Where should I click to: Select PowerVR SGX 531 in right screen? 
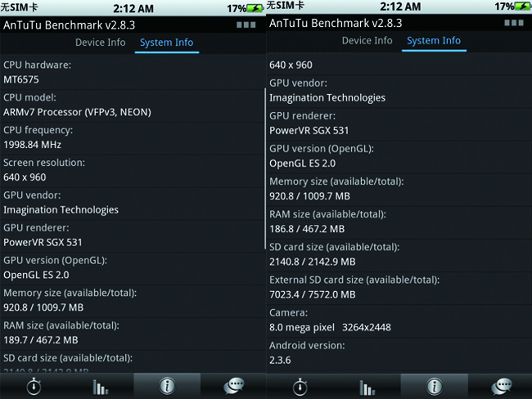[309, 131]
